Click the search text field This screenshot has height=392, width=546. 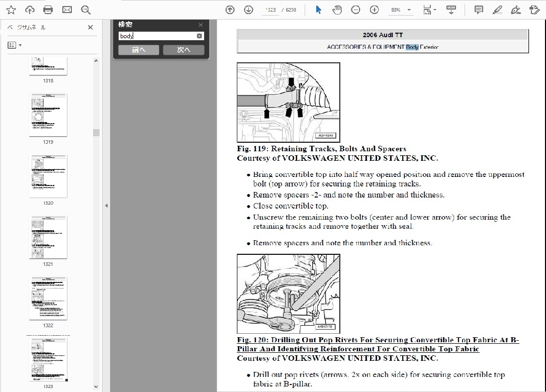157,36
